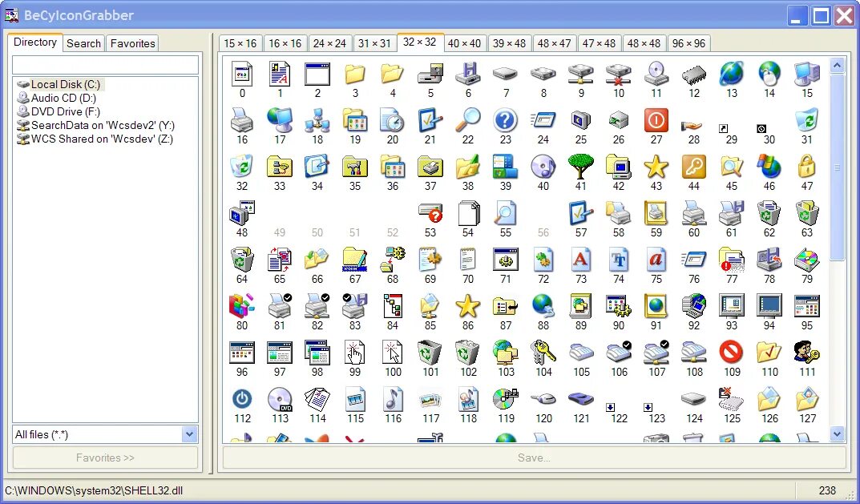Choose the red no-entry icon numbered 109

[x=732, y=352]
